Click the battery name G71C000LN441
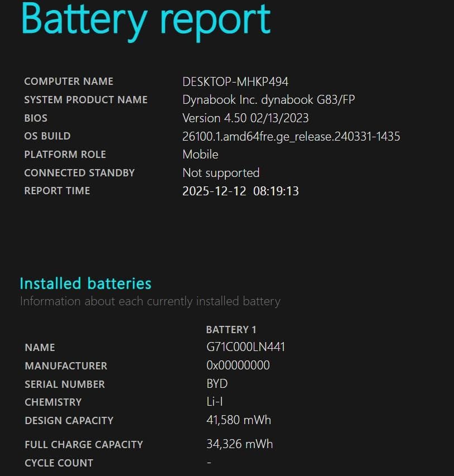 (245, 347)
